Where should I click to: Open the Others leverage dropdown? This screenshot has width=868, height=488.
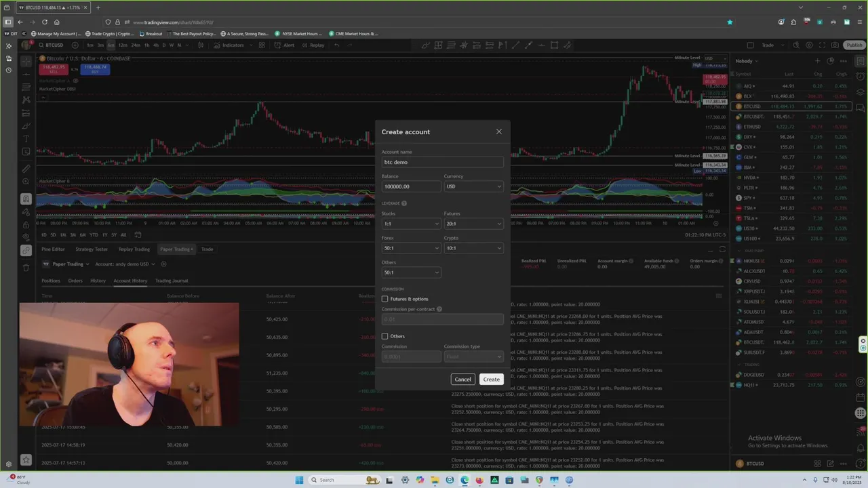(411, 272)
